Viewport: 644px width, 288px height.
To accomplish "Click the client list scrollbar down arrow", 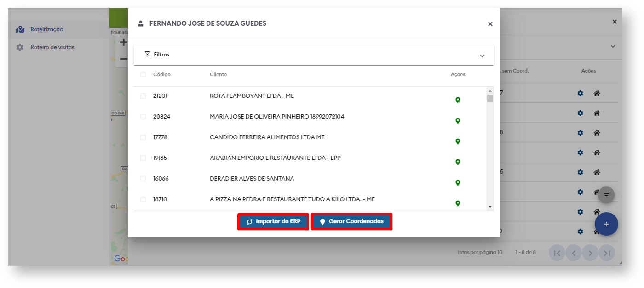I will [x=490, y=207].
